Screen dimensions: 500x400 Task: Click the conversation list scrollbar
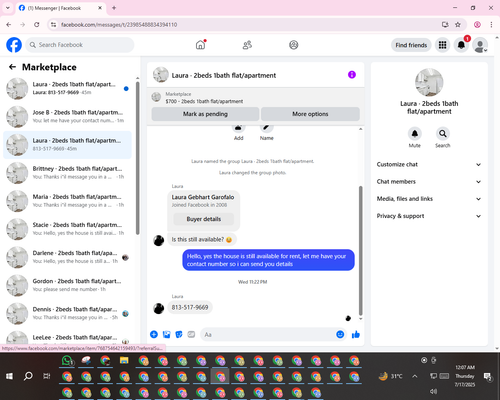tap(137, 158)
